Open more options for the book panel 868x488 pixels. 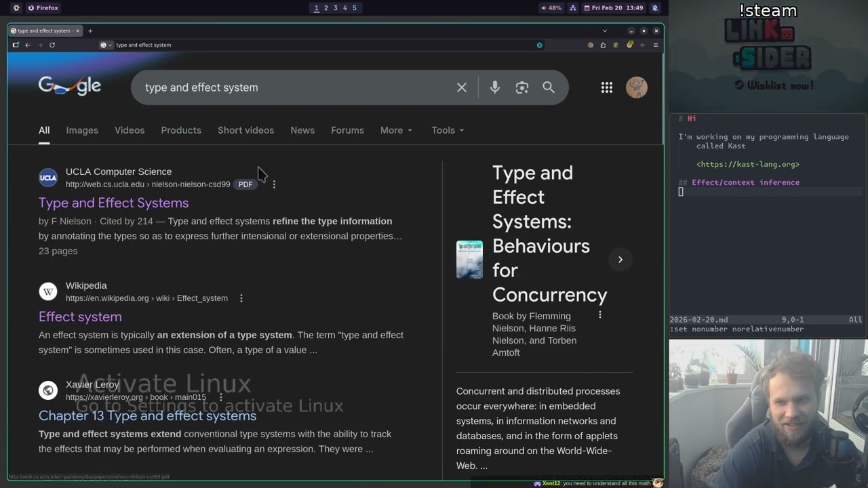600,315
